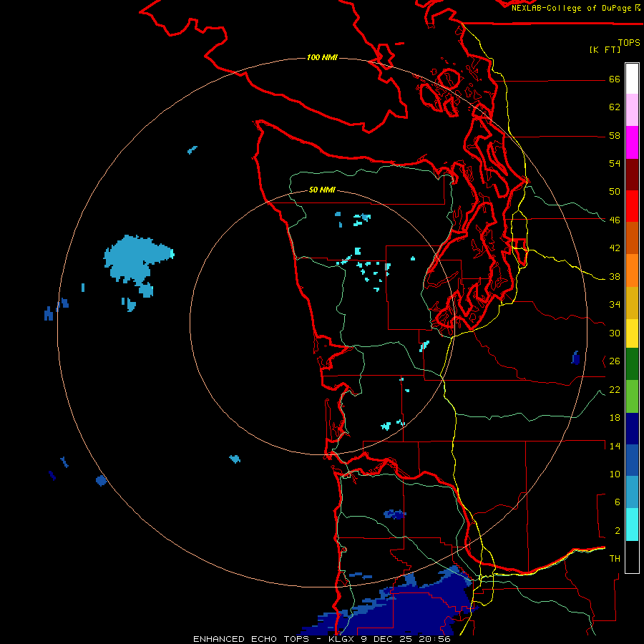This screenshot has height=644, width=644.
Task: Click the white swatch at the legend top
Action: [632, 79]
